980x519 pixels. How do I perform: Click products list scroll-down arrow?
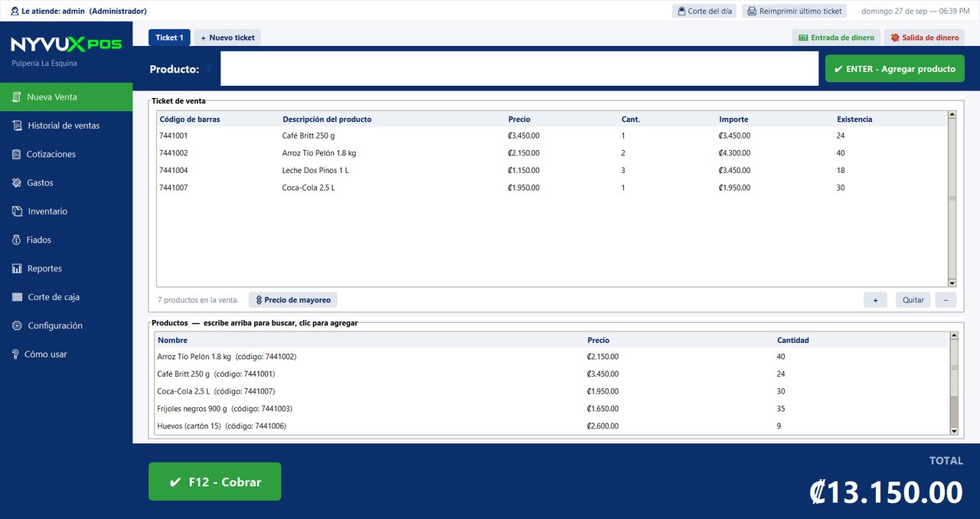click(954, 431)
